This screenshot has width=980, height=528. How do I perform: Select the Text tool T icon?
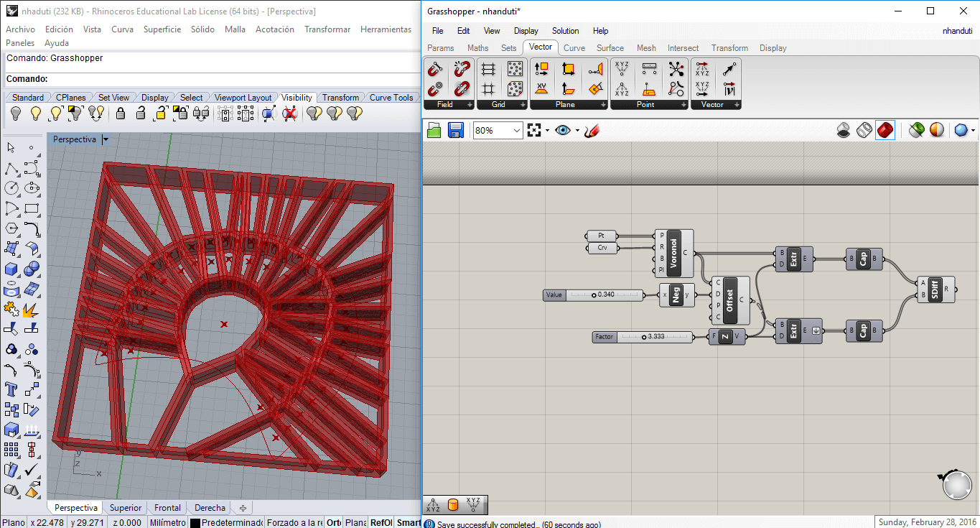point(11,389)
